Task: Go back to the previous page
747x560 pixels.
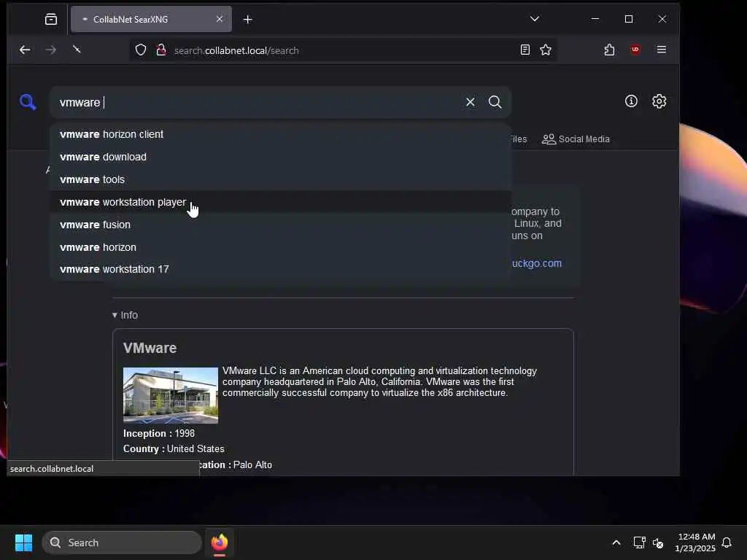Action: tap(25, 50)
